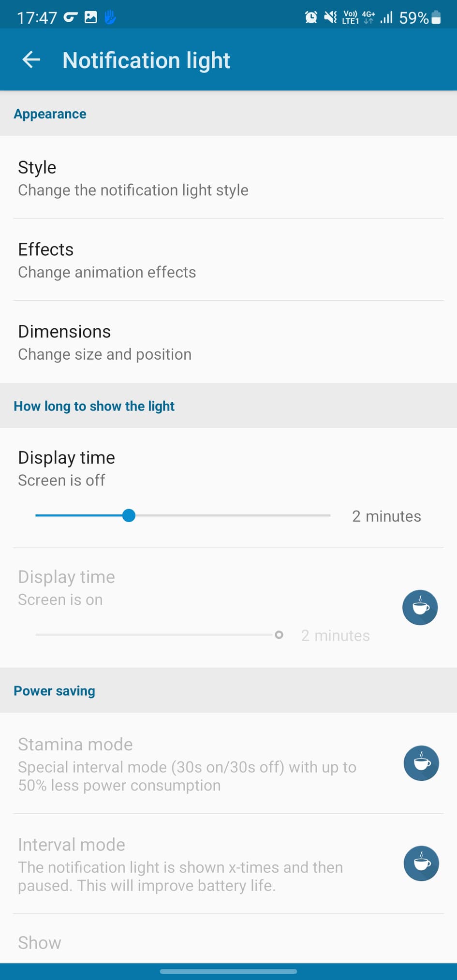Viewport: 457px width, 980px height.
Task: Tap coffee cup icon next to Stamina mode
Action: [x=421, y=763]
